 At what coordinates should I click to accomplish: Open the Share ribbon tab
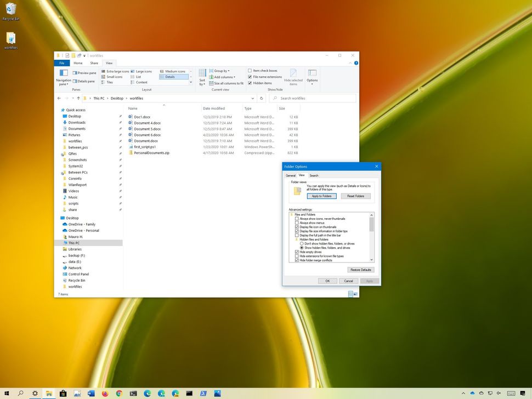click(x=94, y=62)
